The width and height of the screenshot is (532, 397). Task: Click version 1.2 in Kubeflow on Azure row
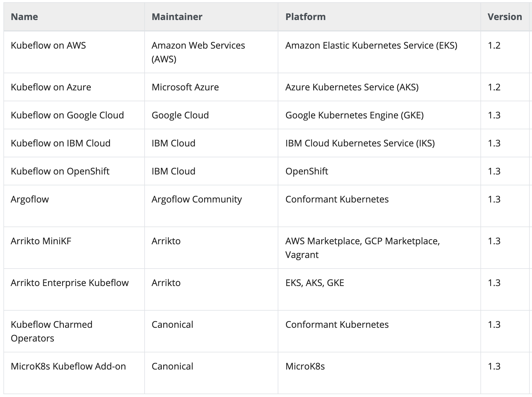click(505, 87)
